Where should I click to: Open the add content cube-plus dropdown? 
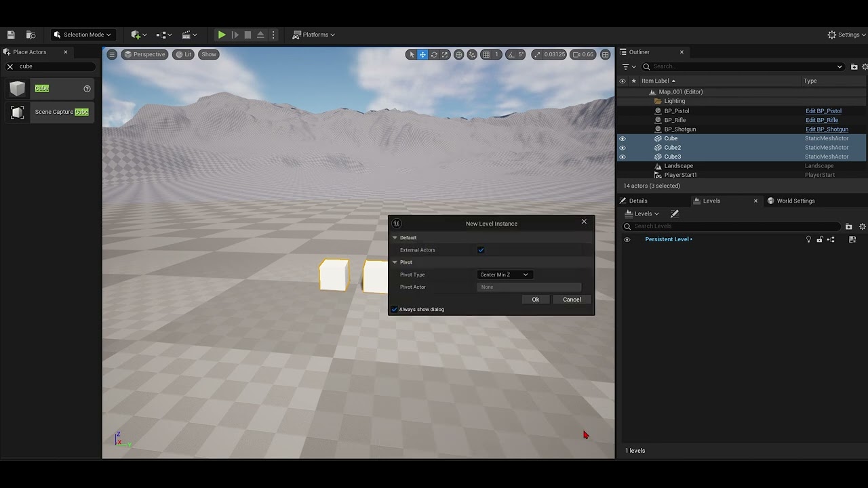(x=139, y=35)
